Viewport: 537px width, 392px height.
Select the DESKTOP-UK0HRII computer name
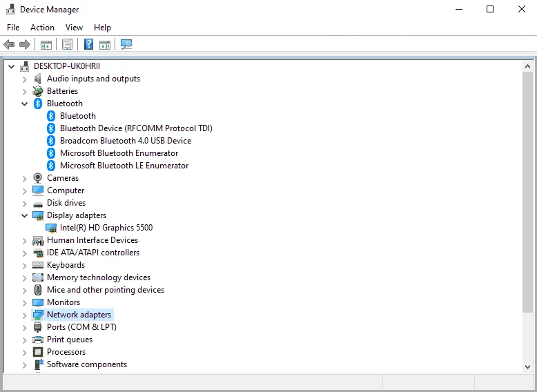pyautogui.click(x=67, y=66)
